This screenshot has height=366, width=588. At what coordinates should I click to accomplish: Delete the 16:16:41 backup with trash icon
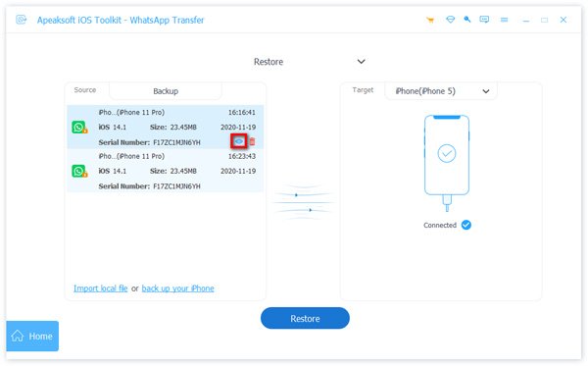(x=252, y=141)
